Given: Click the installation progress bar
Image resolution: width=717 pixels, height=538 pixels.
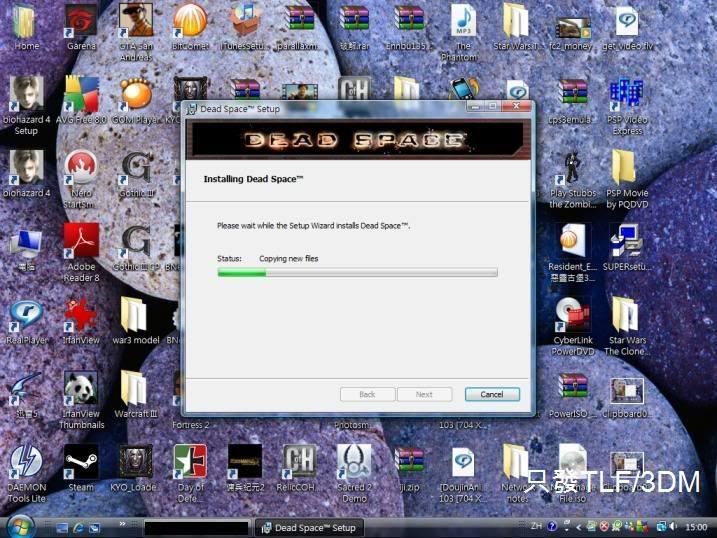Looking at the screenshot, I should point(357,272).
